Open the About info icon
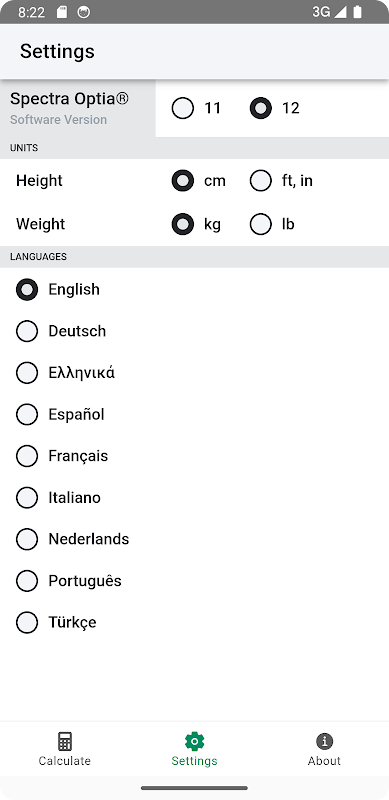Viewport: 389px width, 800px height. pyautogui.click(x=324, y=741)
